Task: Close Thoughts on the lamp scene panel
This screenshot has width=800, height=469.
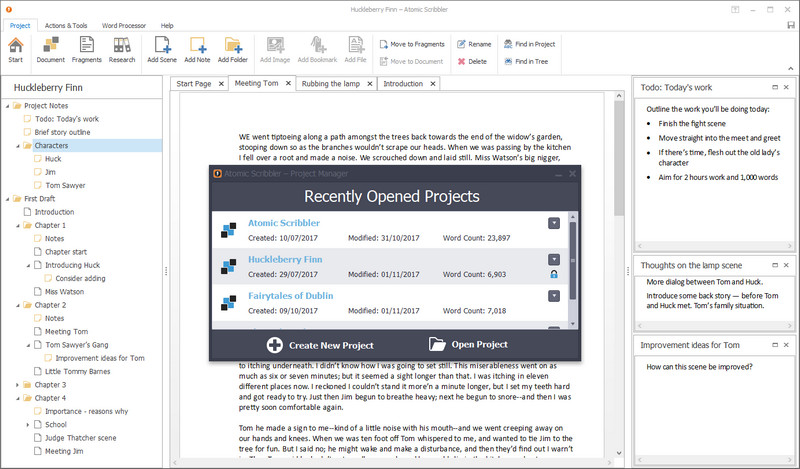Action: [x=786, y=265]
